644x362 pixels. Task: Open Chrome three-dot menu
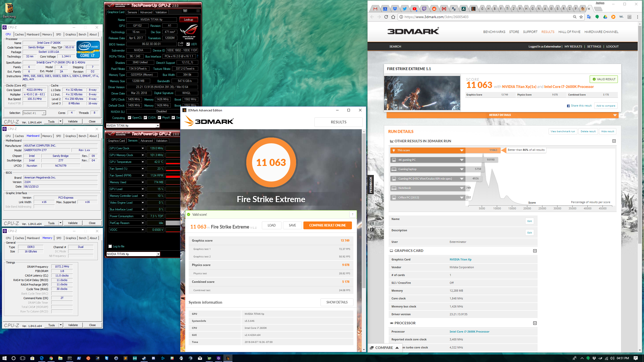(x=637, y=17)
